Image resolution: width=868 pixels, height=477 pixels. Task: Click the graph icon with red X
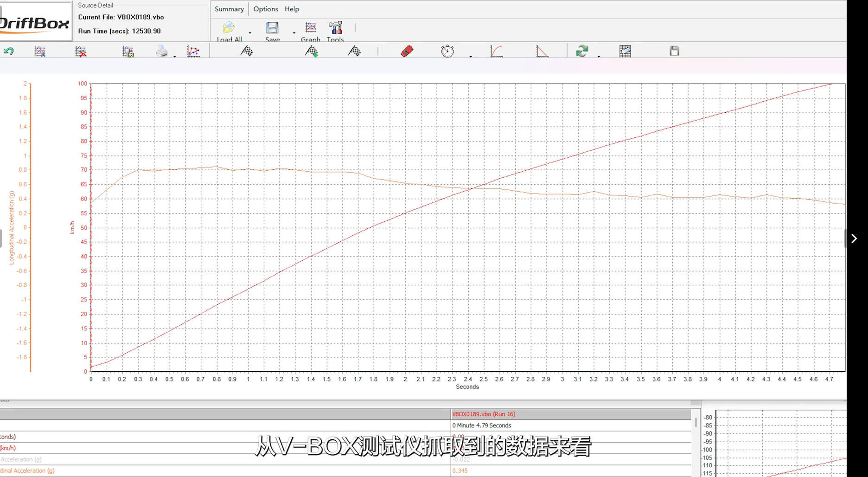81,51
